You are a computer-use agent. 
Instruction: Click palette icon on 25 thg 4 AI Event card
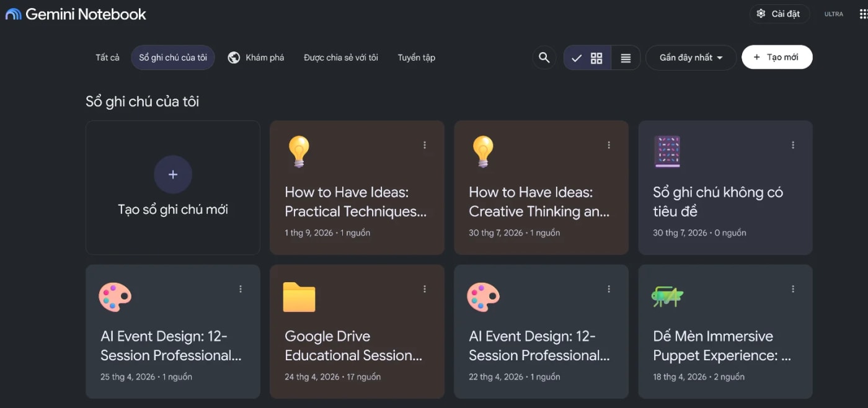point(115,296)
